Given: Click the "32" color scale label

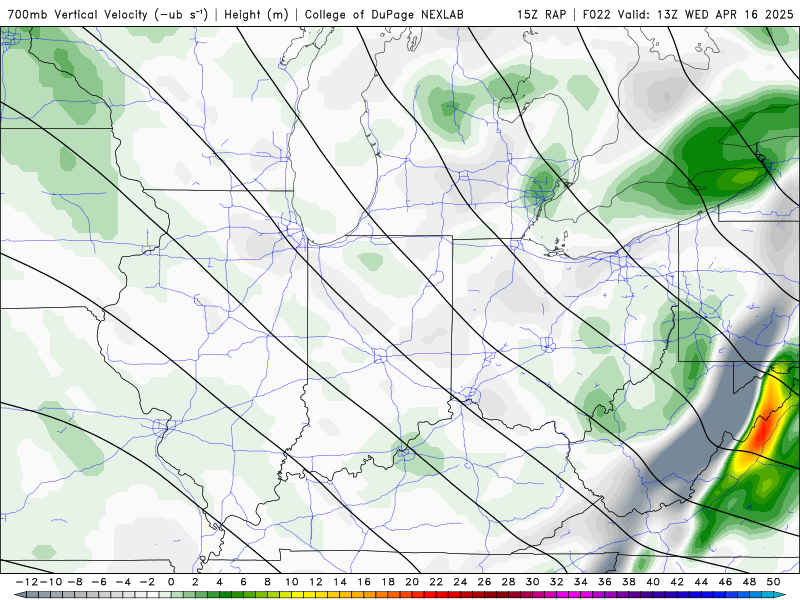Looking at the screenshot, I should [x=557, y=582].
